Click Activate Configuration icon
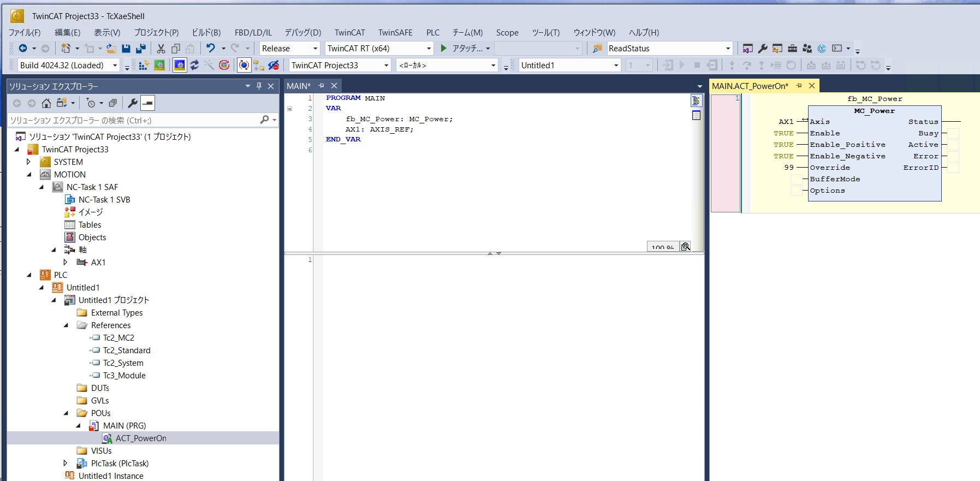The height and width of the screenshot is (481, 980). click(144, 66)
